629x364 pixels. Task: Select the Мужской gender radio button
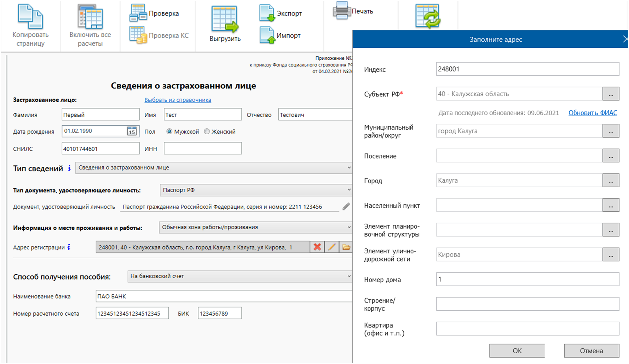[169, 131]
